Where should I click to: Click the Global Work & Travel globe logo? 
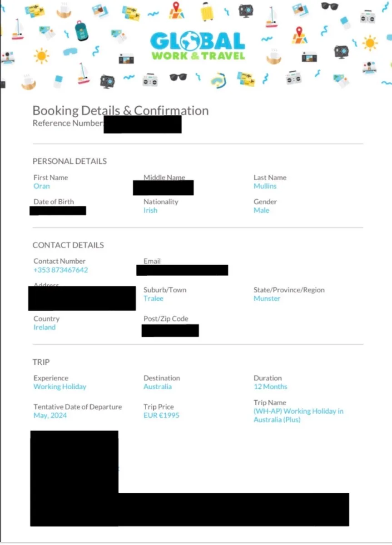point(198,45)
